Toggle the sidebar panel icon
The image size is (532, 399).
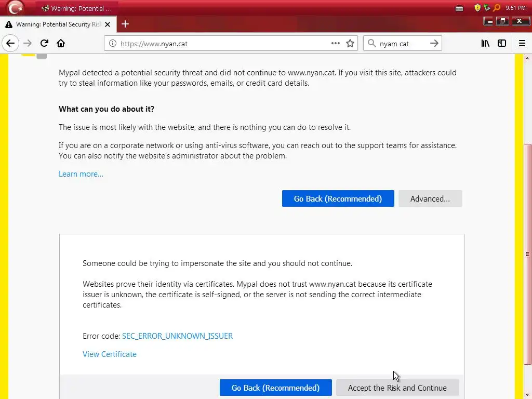502,44
